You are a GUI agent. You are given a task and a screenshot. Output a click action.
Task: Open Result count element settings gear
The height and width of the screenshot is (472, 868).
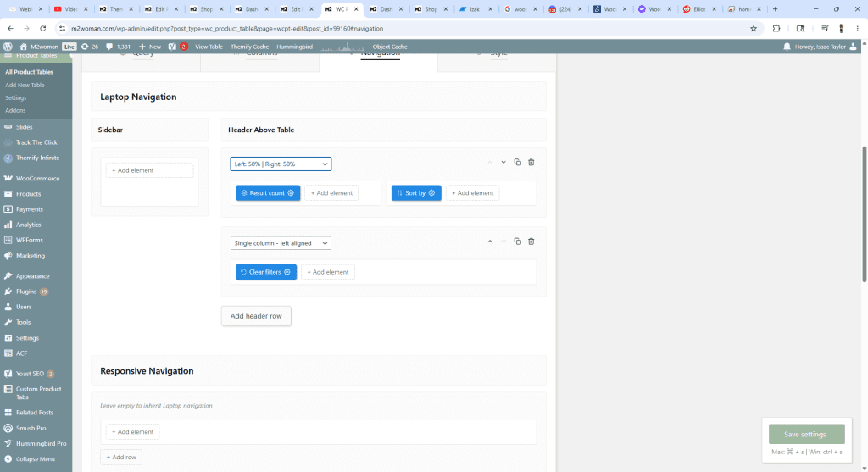(x=291, y=193)
